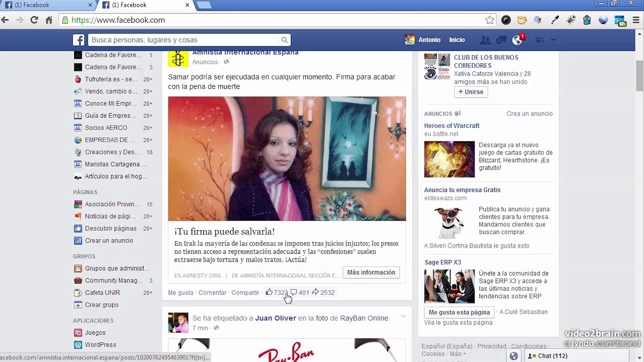The width and height of the screenshot is (644, 362).
Task: Expand options chevron on Juan Oliver post
Action: pyautogui.click(x=403, y=316)
